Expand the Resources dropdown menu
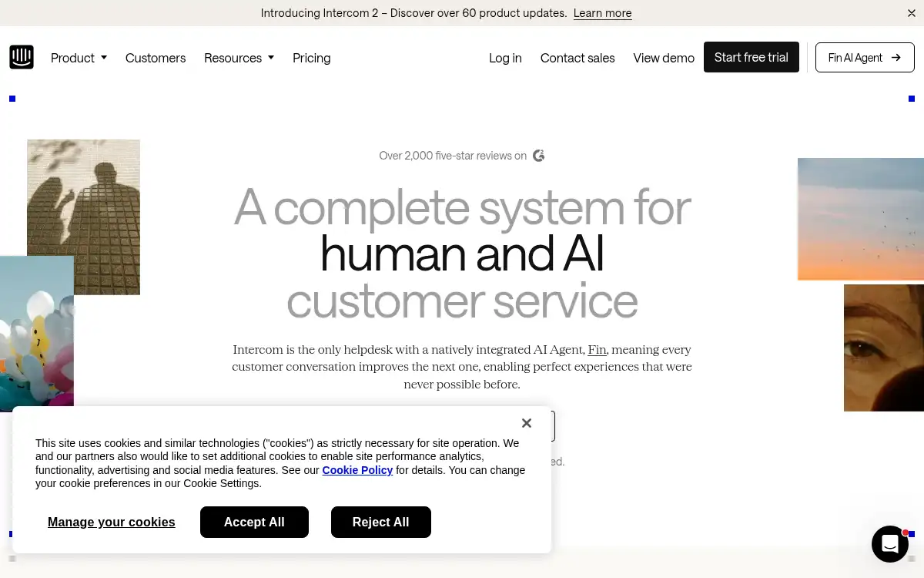 tap(239, 58)
